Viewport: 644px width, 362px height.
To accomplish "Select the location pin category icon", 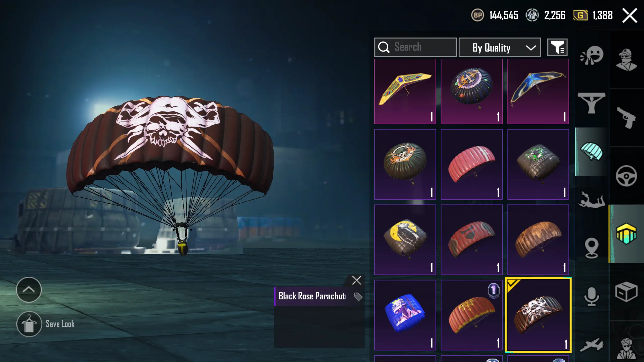I will pos(592,248).
